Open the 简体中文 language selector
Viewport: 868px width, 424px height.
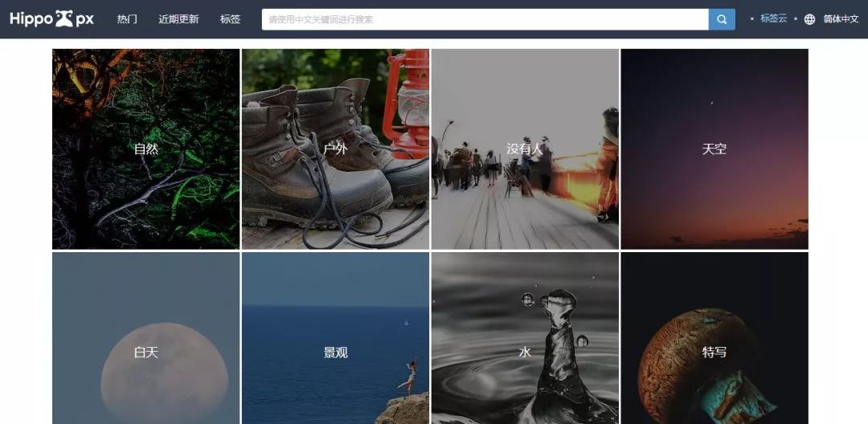[841, 19]
